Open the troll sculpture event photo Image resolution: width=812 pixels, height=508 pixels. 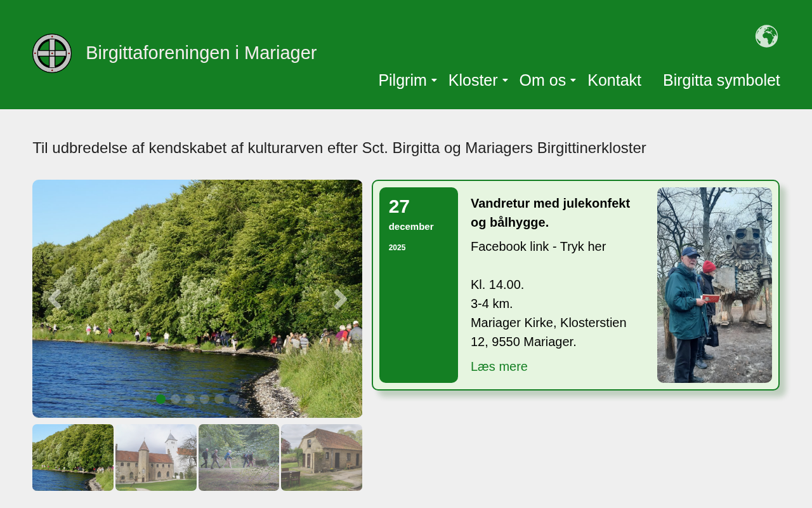pos(714,285)
